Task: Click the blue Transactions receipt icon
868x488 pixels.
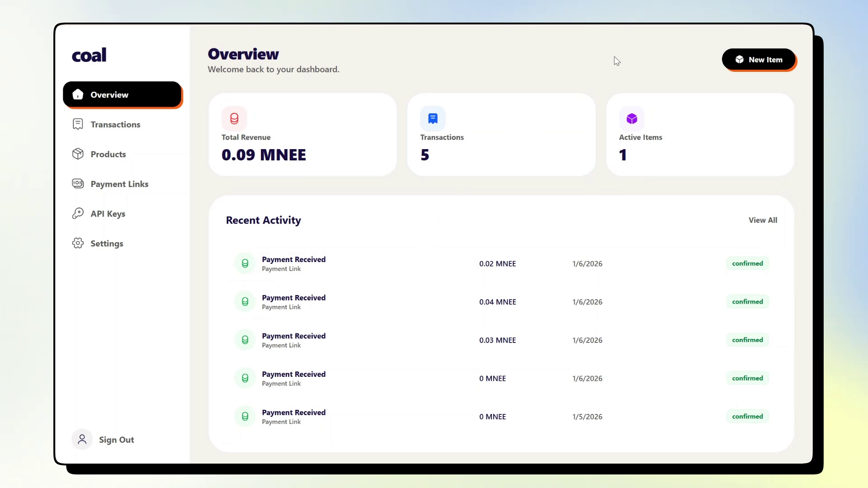Action: point(433,118)
